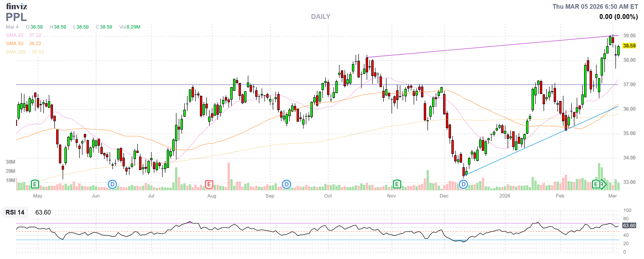Click the SMA 200 indicator label
The height and width of the screenshot is (259, 644).
click(16, 52)
